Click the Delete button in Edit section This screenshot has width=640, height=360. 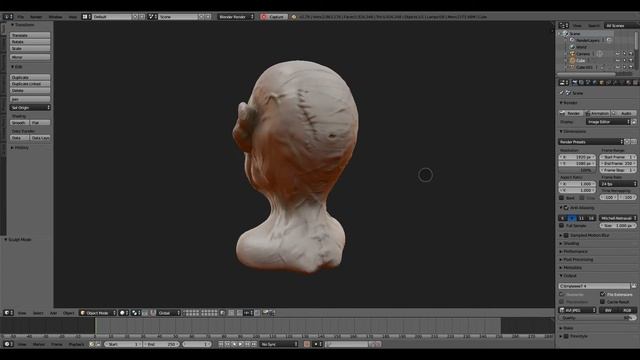tap(30, 90)
